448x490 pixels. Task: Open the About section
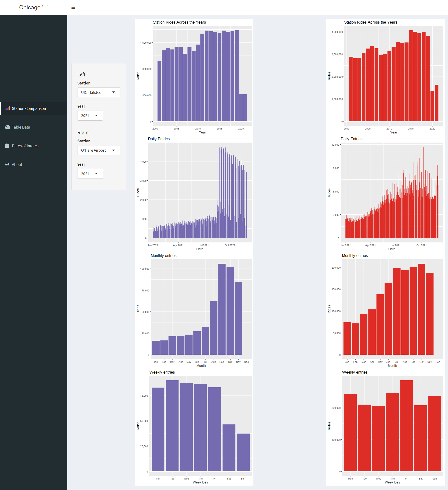coord(17,164)
